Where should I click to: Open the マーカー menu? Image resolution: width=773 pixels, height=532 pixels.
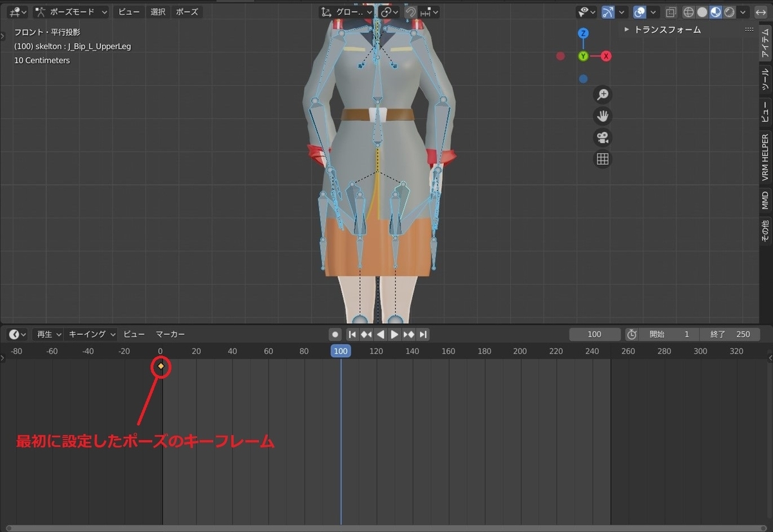(170, 334)
